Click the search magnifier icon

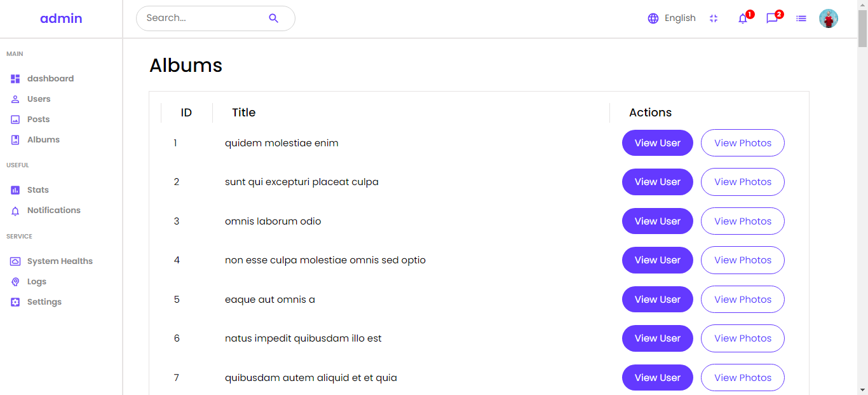(x=274, y=18)
